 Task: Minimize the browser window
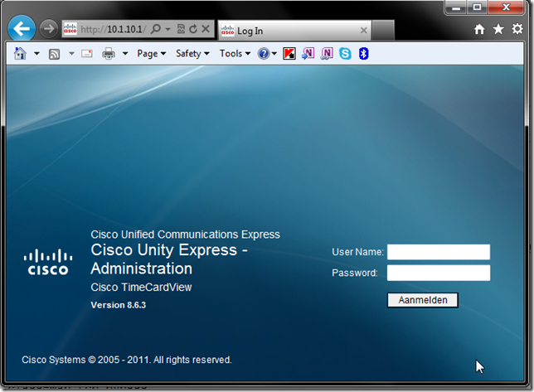456,7
